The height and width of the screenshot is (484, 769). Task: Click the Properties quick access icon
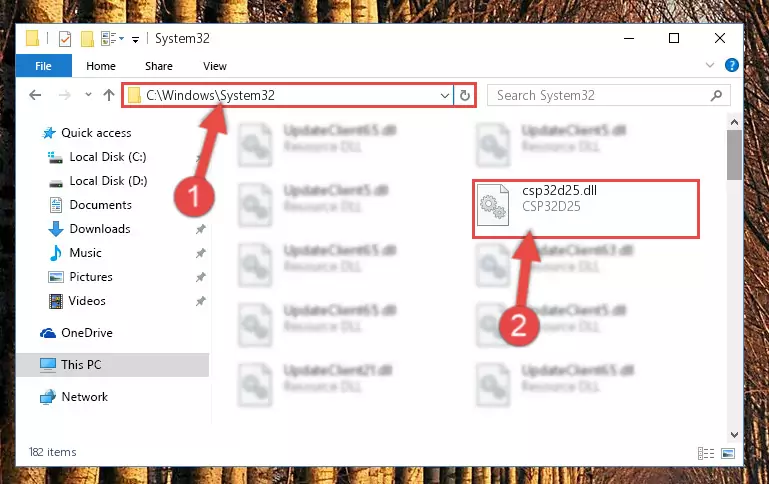[64, 38]
